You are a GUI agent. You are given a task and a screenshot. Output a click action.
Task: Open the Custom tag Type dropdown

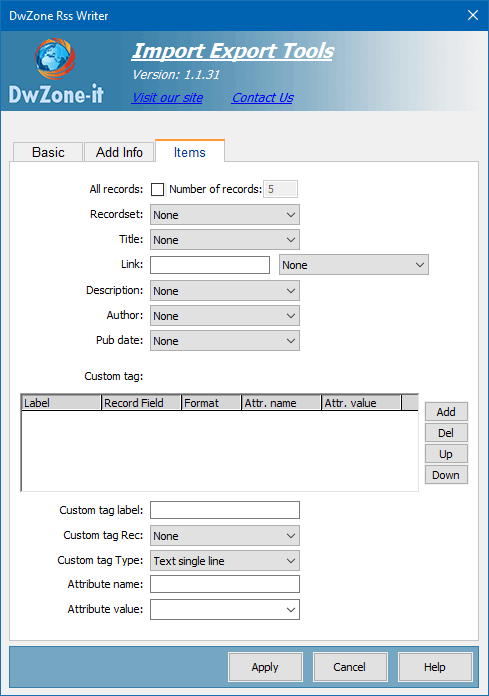tap(225, 561)
